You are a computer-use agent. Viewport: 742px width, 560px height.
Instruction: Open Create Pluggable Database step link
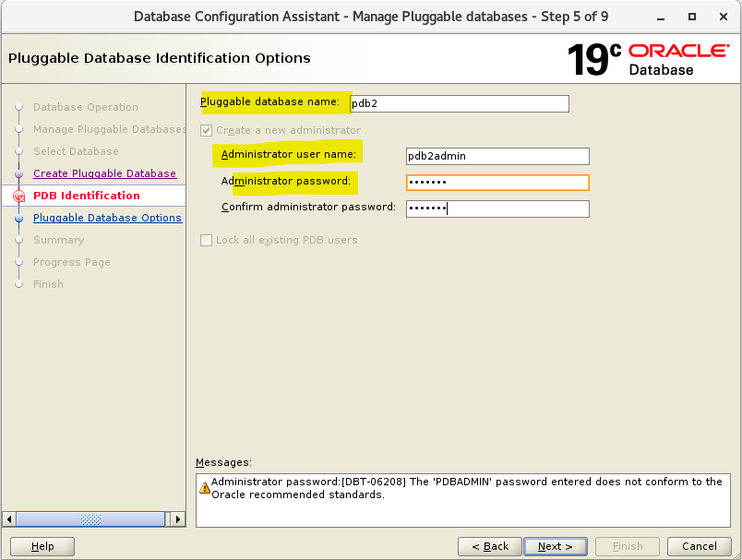tap(104, 173)
